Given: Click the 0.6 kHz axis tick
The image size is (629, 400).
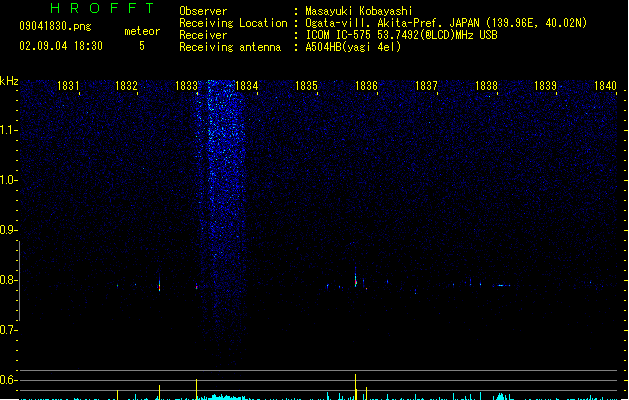Looking at the screenshot, I should tap(9, 380).
